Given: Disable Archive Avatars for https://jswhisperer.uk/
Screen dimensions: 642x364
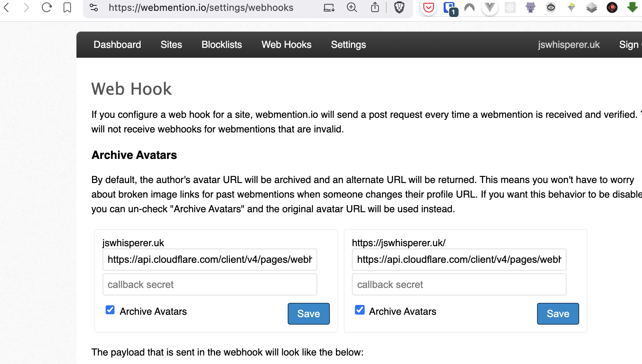Looking at the screenshot, I should [x=359, y=310].
